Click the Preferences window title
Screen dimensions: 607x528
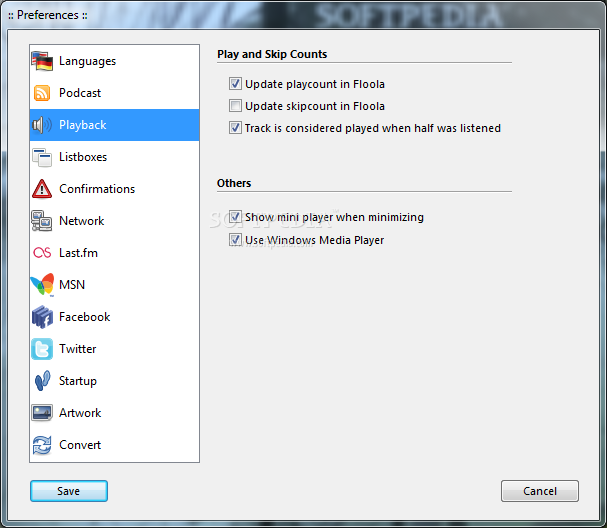(x=48, y=15)
